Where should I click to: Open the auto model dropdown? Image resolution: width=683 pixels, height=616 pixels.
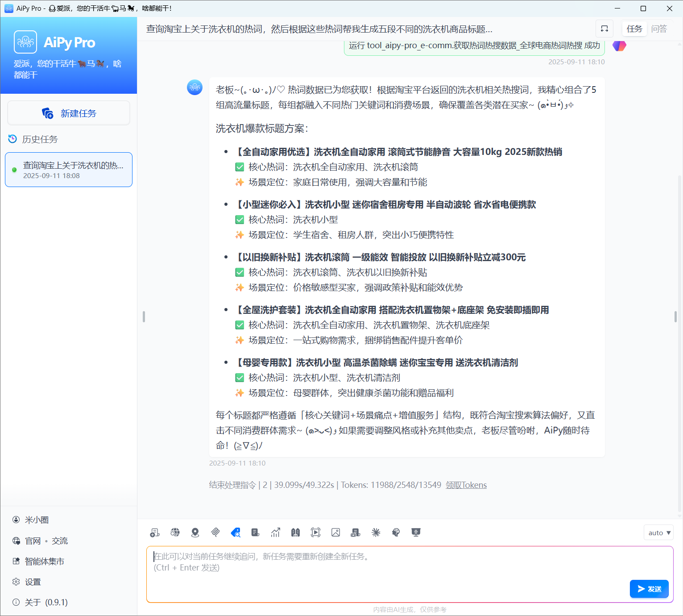pos(658,533)
